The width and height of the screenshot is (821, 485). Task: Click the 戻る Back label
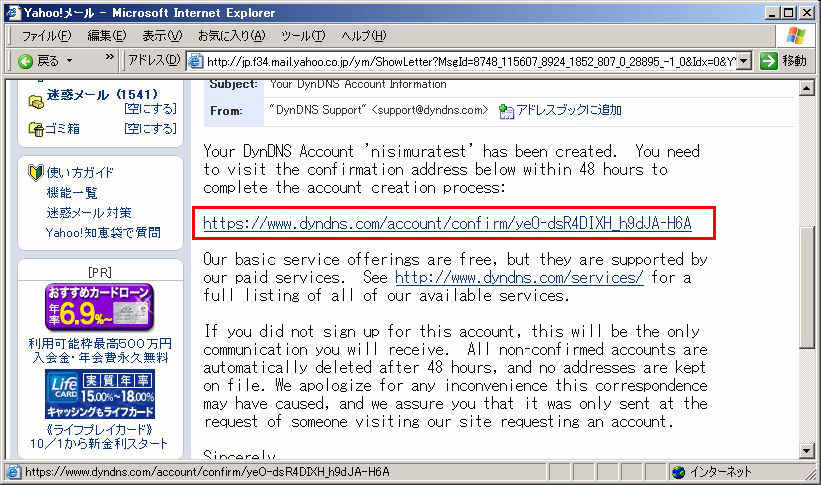coord(48,61)
